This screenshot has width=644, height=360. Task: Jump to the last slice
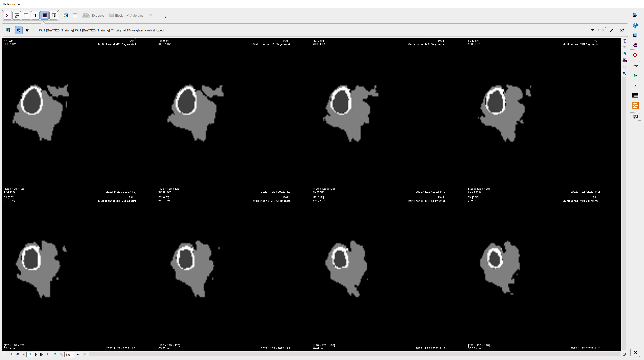coord(47,354)
